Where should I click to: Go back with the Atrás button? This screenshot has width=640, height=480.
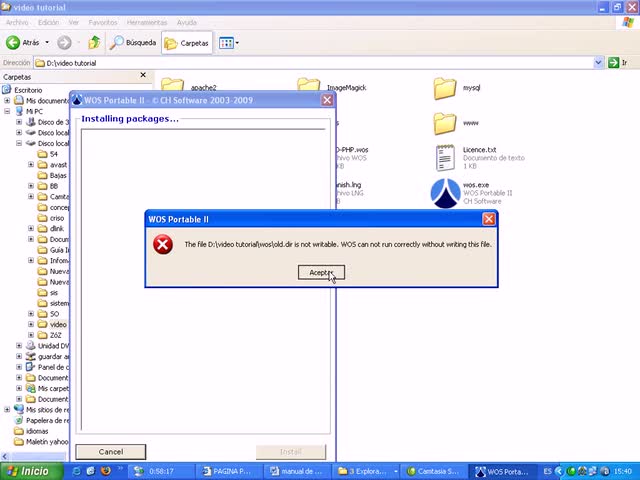[x=22, y=42]
